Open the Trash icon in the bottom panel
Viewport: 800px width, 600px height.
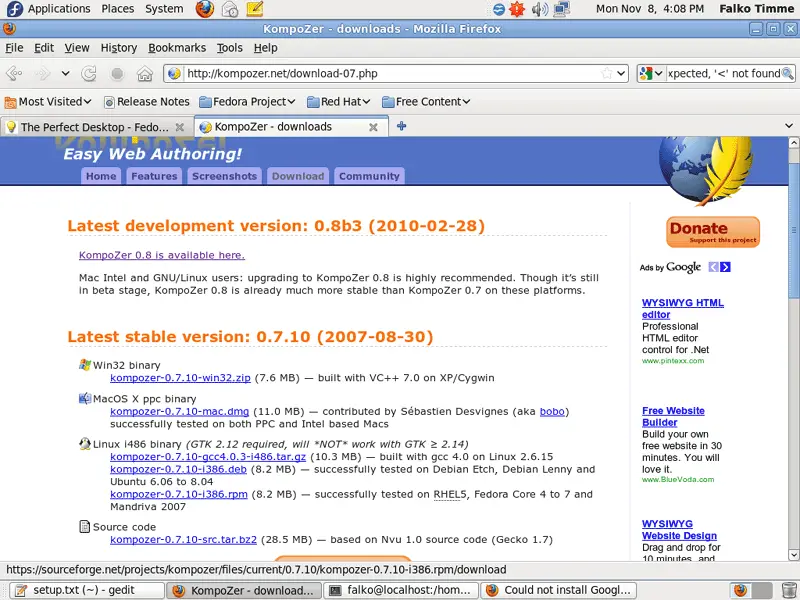(789, 590)
